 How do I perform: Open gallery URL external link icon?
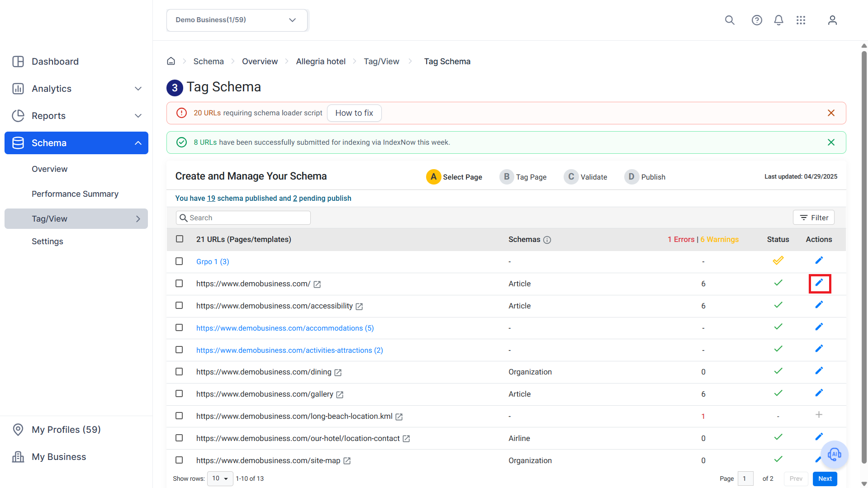[x=340, y=395]
